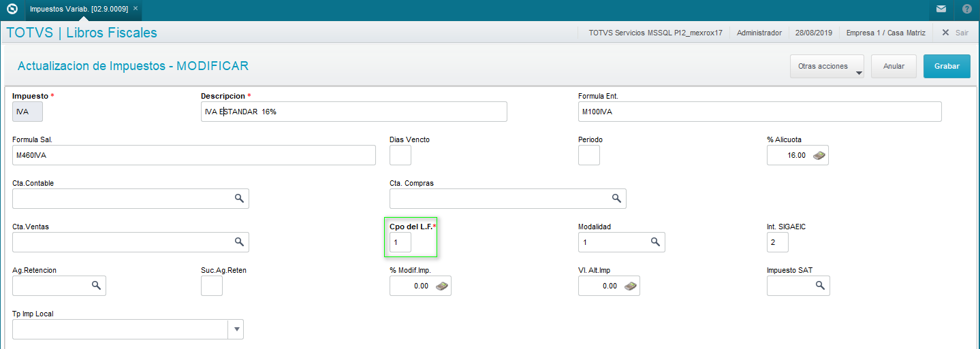This screenshot has height=349, width=980.
Task: Save with the Grabar button
Action: pos(947,66)
